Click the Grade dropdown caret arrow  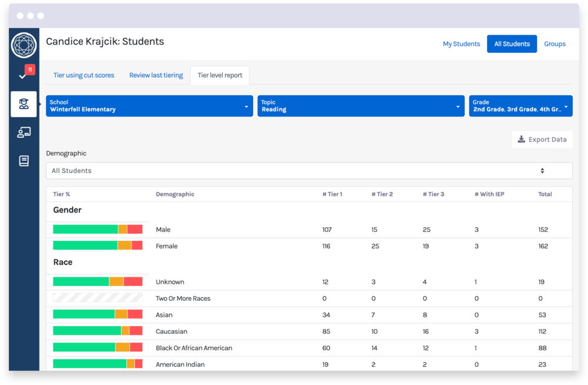point(566,107)
